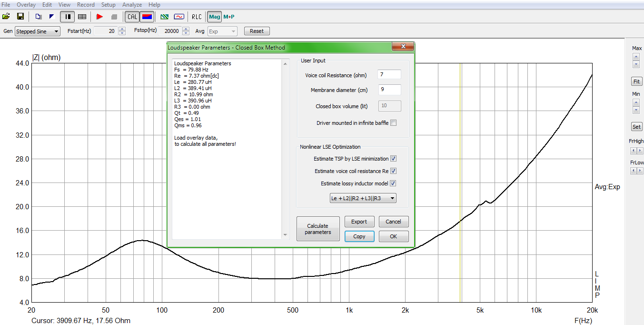
Task: Enable Driver mounted in infinite baffle checkbox
Action: pyautogui.click(x=393, y=123)
